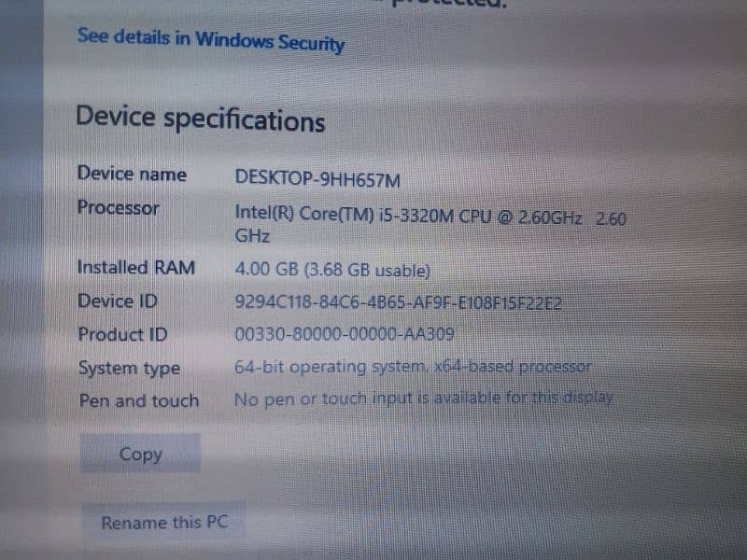The width and height of the screenshot is (747, 560).
Task: Click the Processor label
Action: click(119, 208)
